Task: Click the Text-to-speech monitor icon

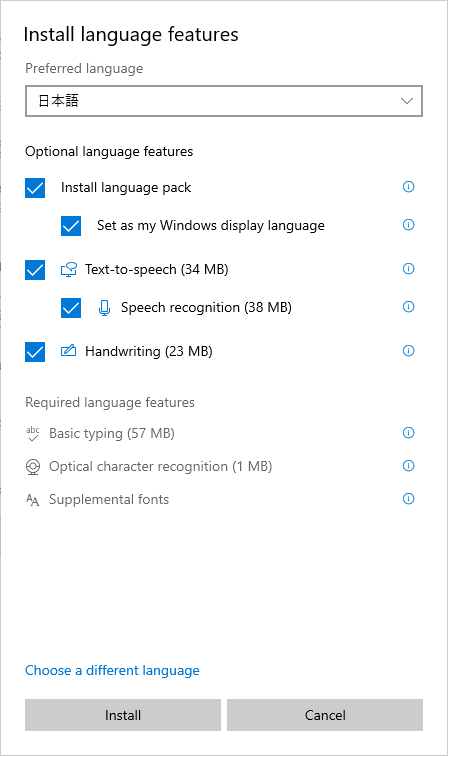Action: pos(69,269)
